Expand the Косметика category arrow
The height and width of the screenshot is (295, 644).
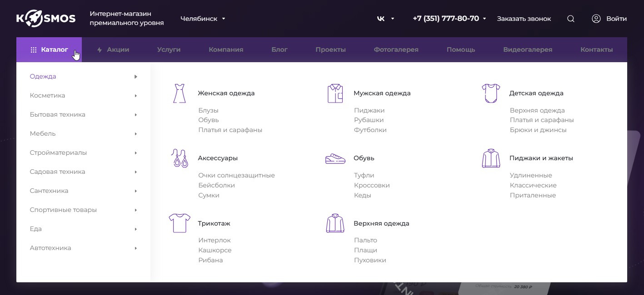[x=136, y=96]
